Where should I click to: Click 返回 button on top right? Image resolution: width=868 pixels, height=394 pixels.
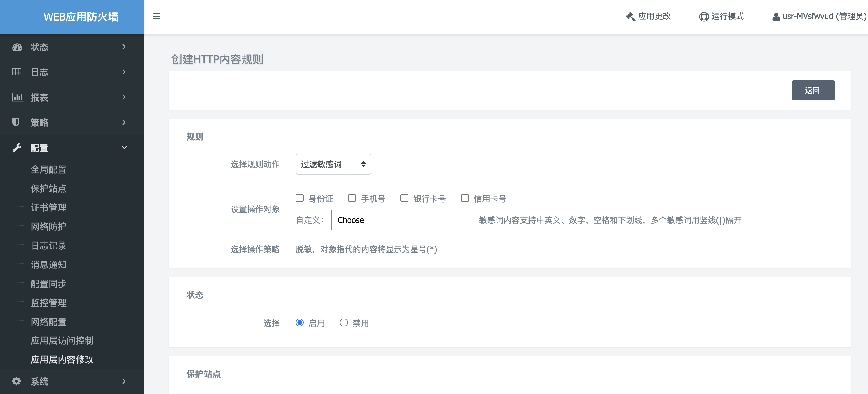point(813,90)
